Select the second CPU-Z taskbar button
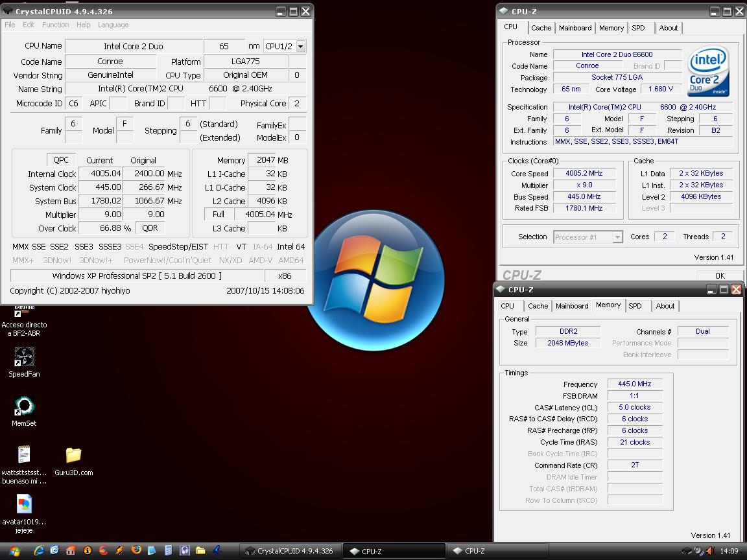Viewport: 747px width, 560px height. pos(497,551)
